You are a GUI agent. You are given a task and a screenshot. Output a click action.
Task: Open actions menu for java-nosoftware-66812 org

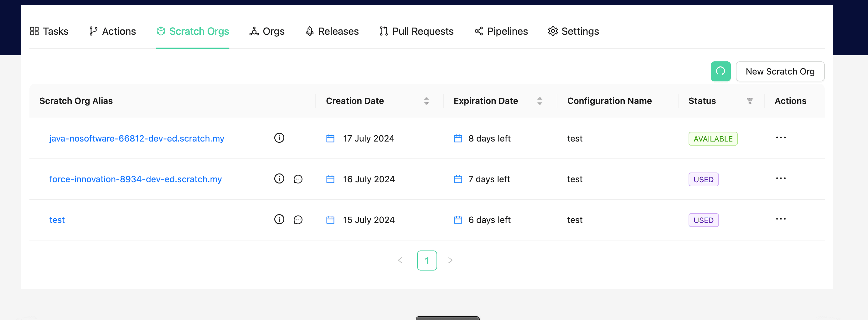(x=780, y=138)
